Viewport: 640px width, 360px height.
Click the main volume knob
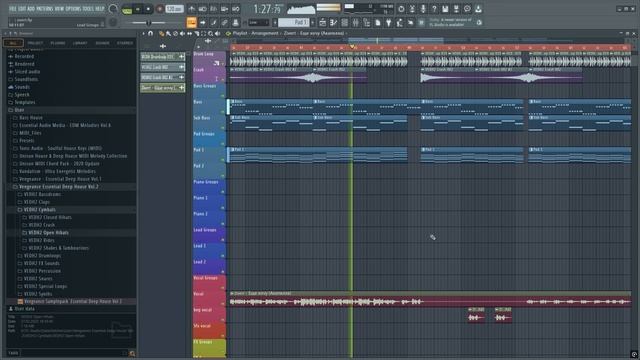(113, 9)
